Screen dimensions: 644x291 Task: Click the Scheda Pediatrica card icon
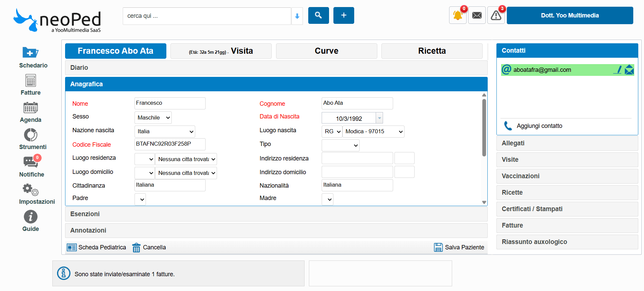point(71,247)
